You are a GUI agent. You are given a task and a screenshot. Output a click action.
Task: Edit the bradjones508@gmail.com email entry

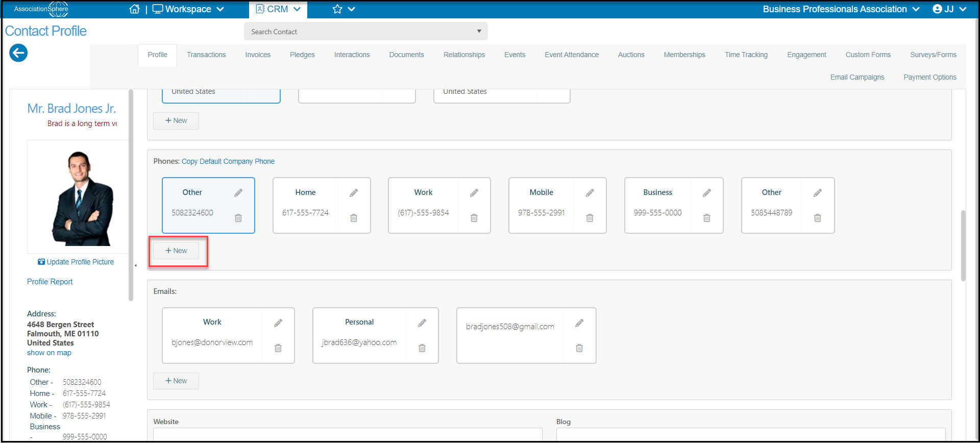pos(579,323)
